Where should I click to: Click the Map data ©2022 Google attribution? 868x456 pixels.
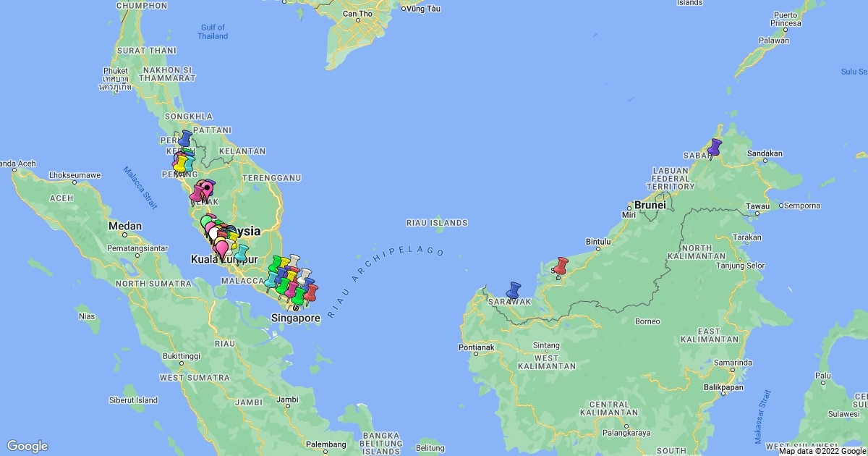(x=822, y=451)
